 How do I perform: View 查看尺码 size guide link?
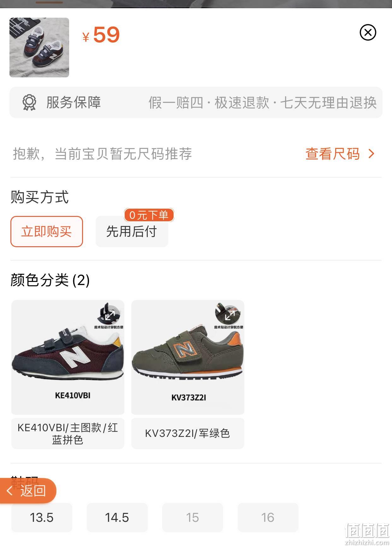point(333,154)
